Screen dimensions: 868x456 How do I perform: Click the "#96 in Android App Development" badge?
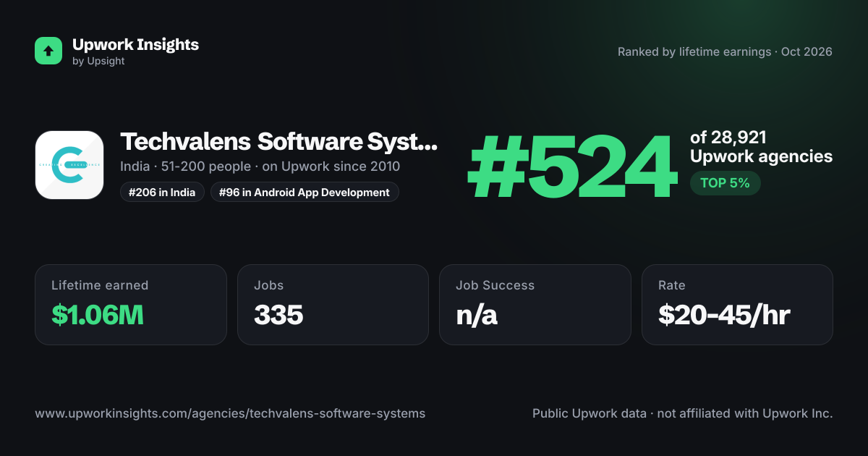point(305,193)
